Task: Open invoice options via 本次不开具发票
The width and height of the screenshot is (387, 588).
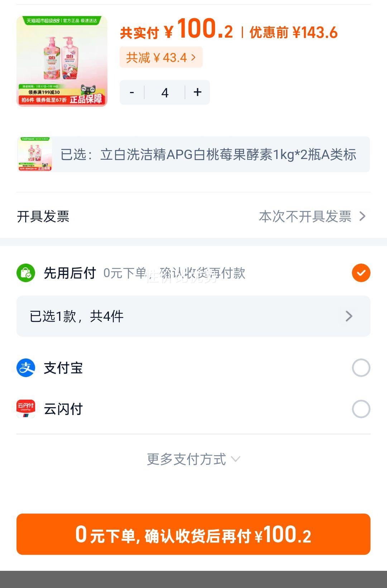Action: click(x=312, y=216)
